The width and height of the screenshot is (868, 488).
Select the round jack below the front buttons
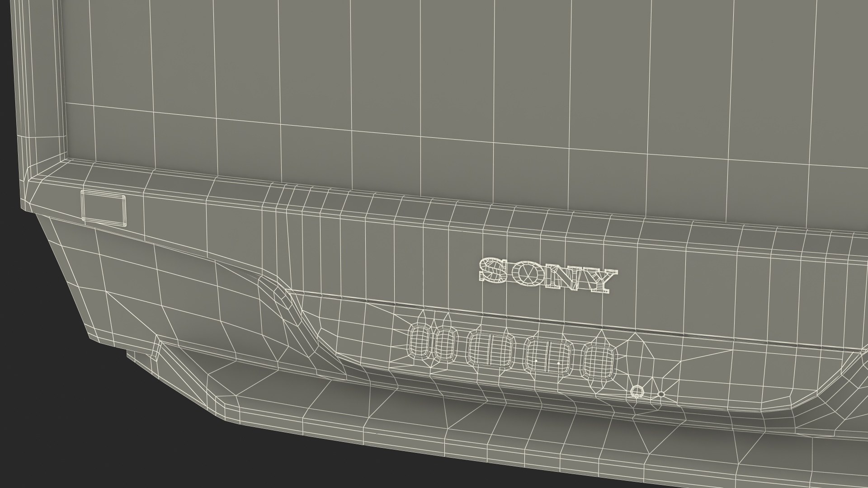637,391
